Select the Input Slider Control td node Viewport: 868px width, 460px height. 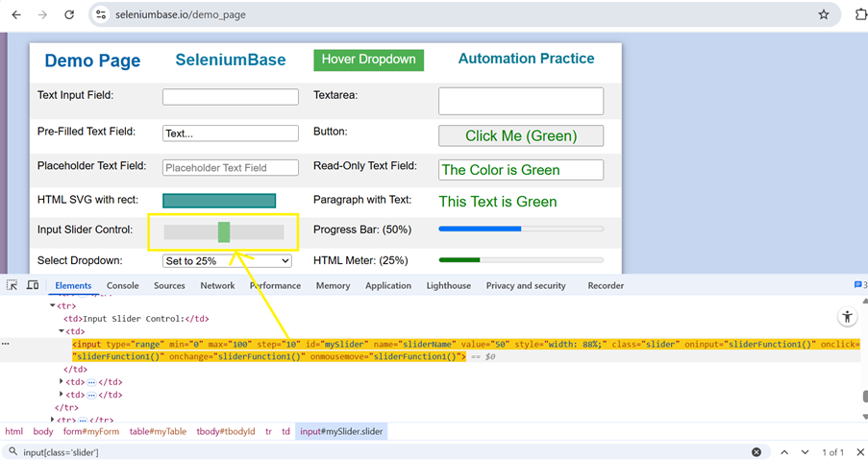[136, 319]
